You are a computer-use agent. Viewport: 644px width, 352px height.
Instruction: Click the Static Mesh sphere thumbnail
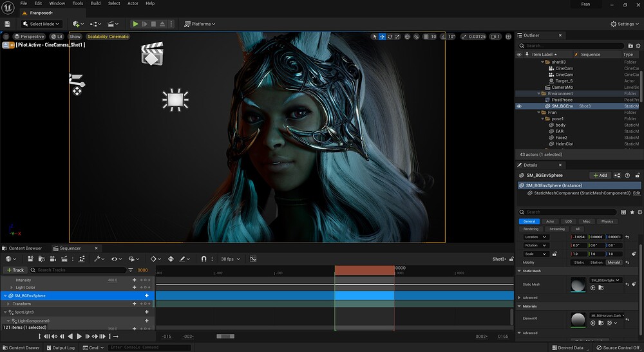[578, 284]
